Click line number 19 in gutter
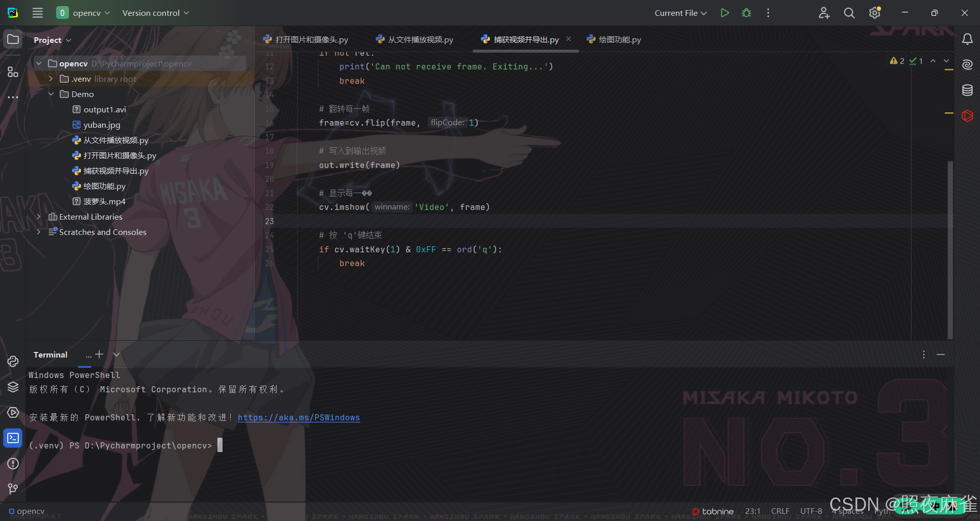 pyautogui.click(x=269, y=165)
